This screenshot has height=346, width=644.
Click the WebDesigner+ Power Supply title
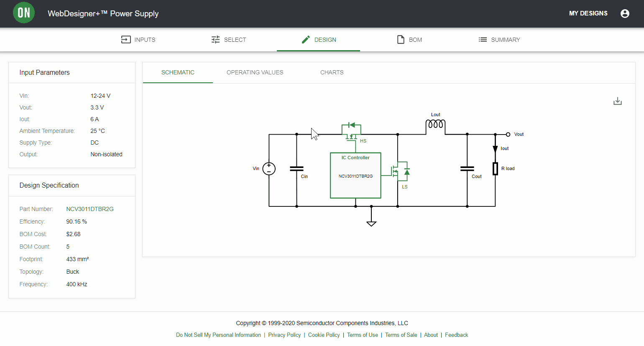coord(103,13)
